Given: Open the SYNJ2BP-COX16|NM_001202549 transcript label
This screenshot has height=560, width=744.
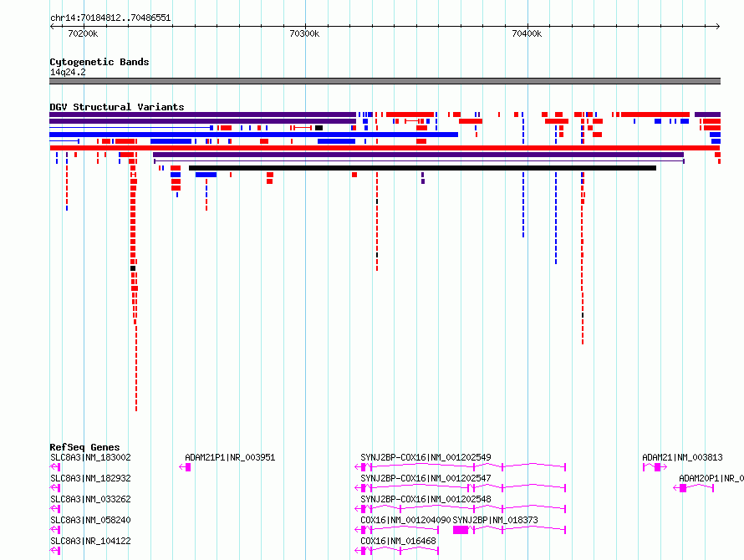Looking at the screenshot, I should pos(426,457).
